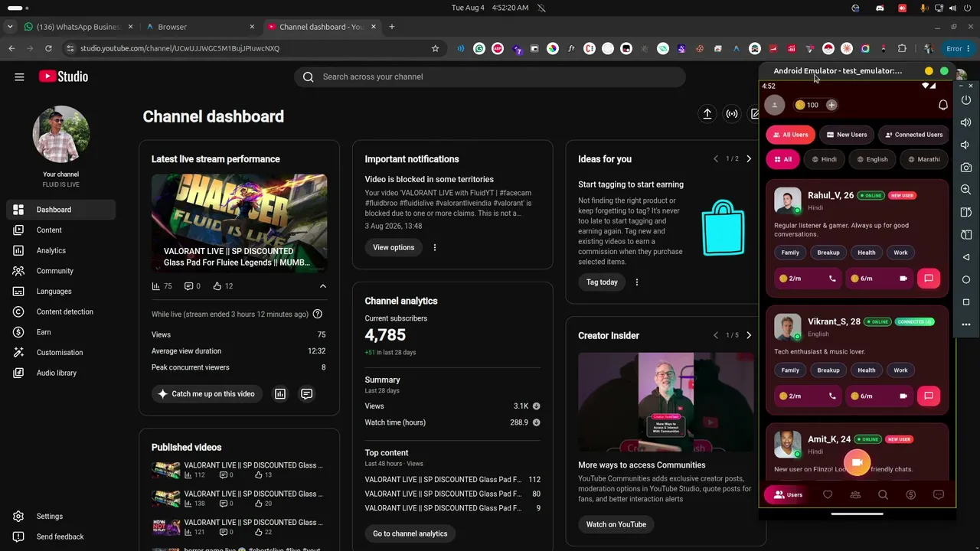Click emulator power button in side toolbar
The height and width of the screenshot is (551, 980).
pos(966,100)
